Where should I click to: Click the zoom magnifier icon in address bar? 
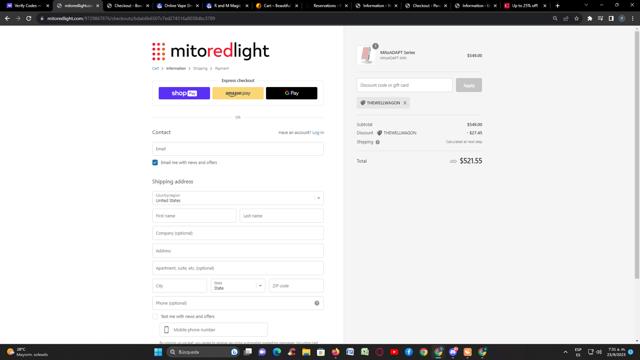[x=555, y=18]
